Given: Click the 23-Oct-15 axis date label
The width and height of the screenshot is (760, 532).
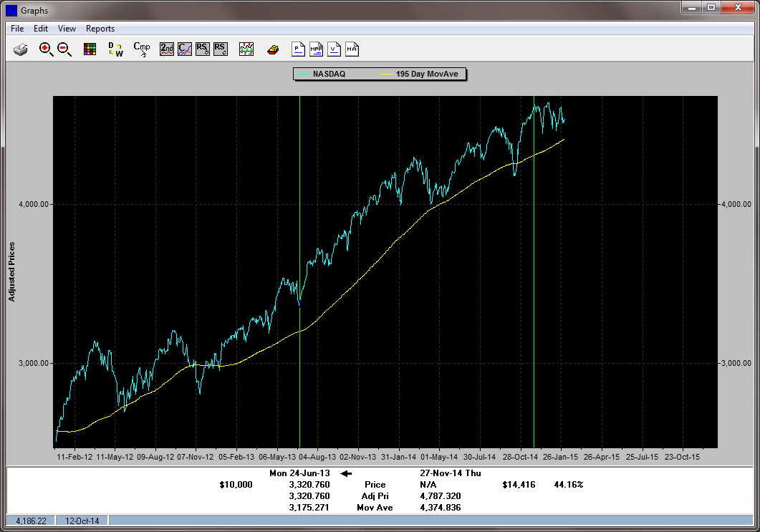Looking at the screenshot, I should coord(682,457).
